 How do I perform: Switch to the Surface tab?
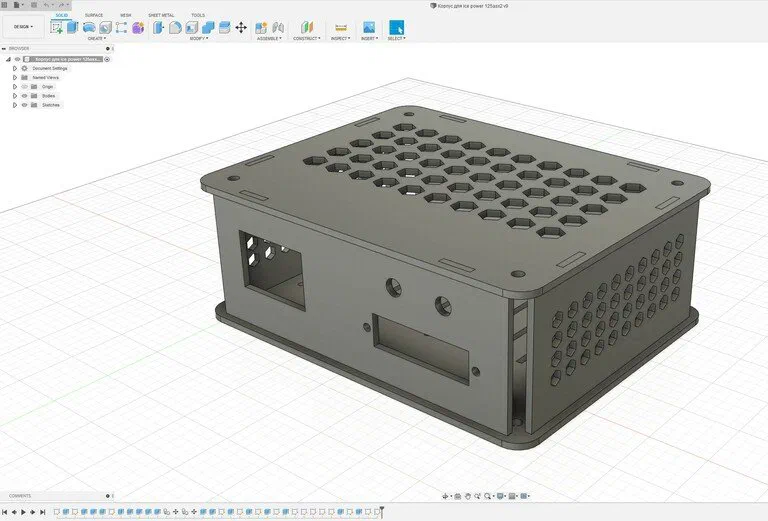pos(94,15)
